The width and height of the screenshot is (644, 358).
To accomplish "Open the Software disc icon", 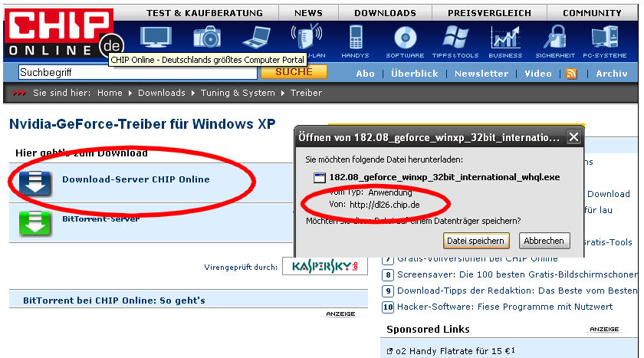I will click(406, 38).
